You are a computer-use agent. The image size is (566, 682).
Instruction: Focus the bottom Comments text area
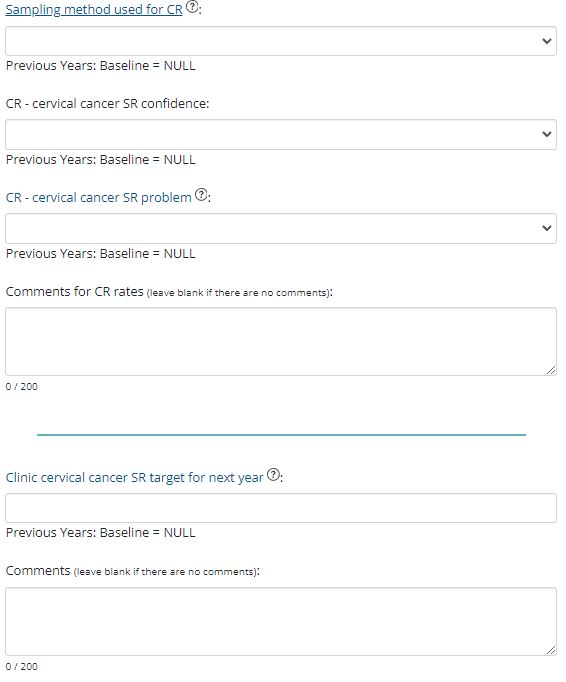pos(281,622)
